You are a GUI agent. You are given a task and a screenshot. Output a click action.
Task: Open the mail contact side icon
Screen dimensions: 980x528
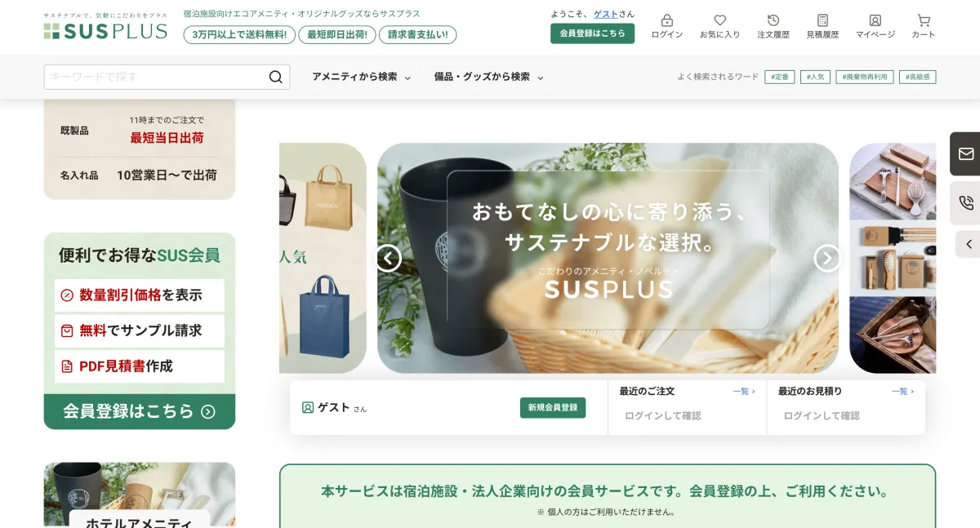966,153
